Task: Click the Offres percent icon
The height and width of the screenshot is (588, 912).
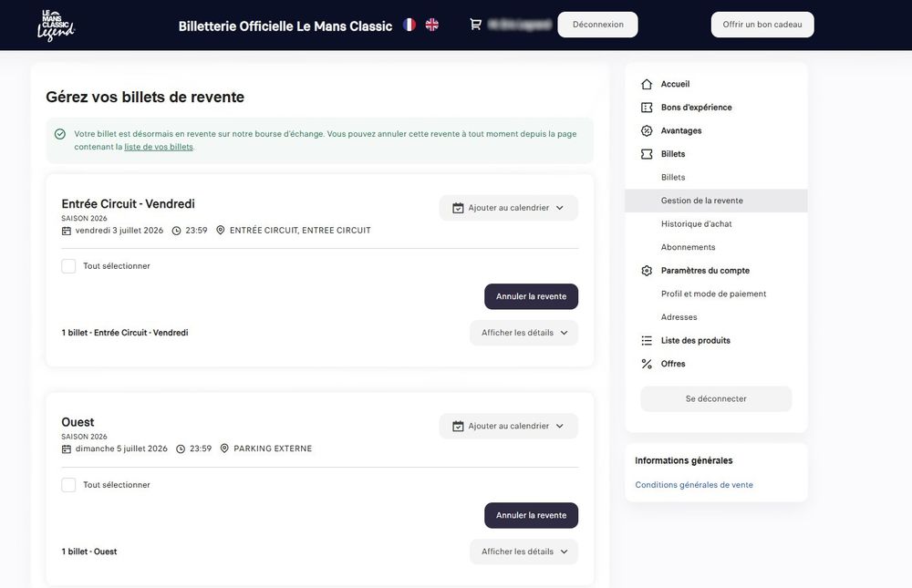Action: coord(647,364)
